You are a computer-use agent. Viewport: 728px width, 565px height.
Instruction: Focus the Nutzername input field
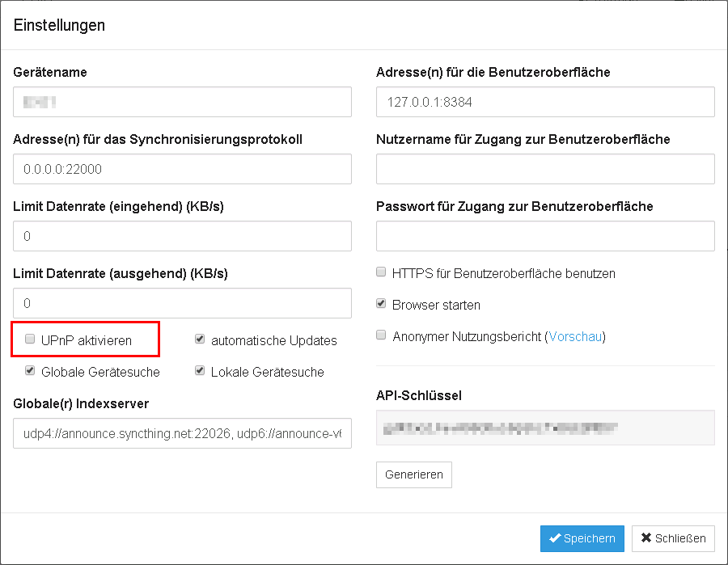pyautogui.click(x=545, y=169)
